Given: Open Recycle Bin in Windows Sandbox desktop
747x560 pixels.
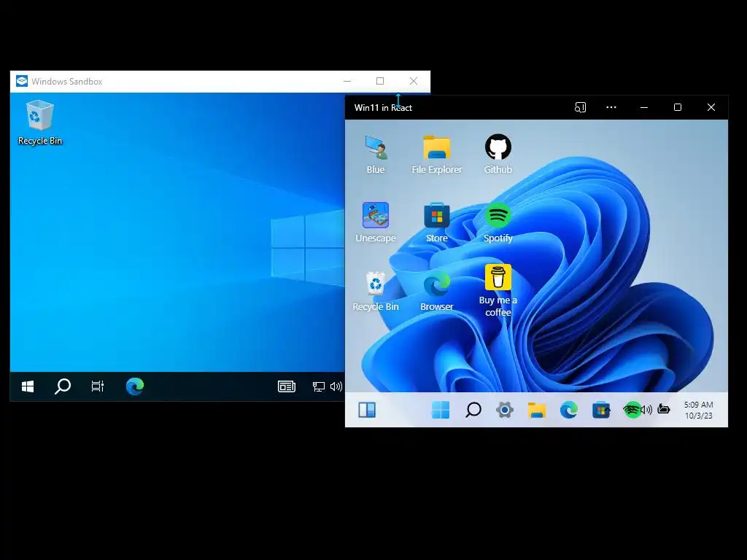Looking at the screenshot, I should click(x=39, y=122).
